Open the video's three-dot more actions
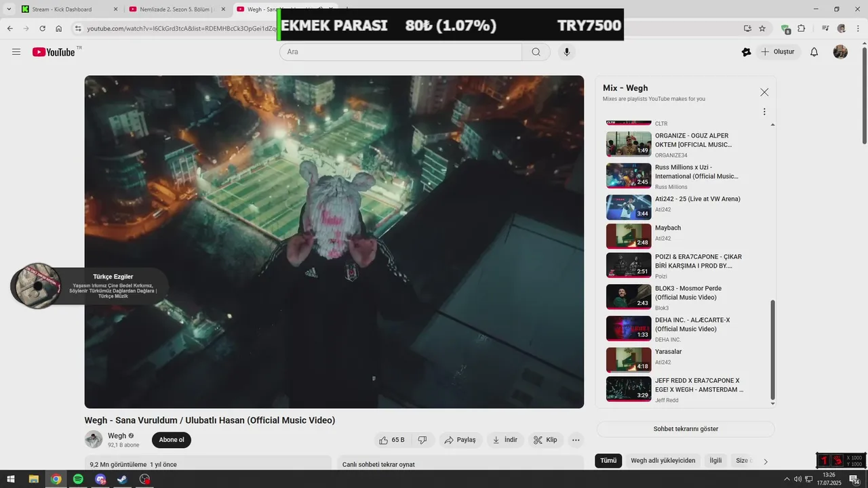The width and height of the screenshot is (868, 488). click(x=576, y=440)
